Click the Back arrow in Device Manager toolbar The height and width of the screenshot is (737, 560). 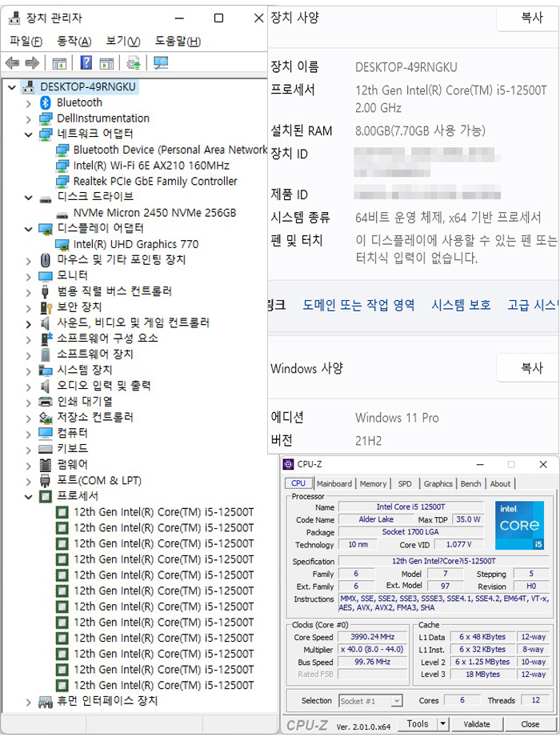pyautogui.click(x=12, y=62)
